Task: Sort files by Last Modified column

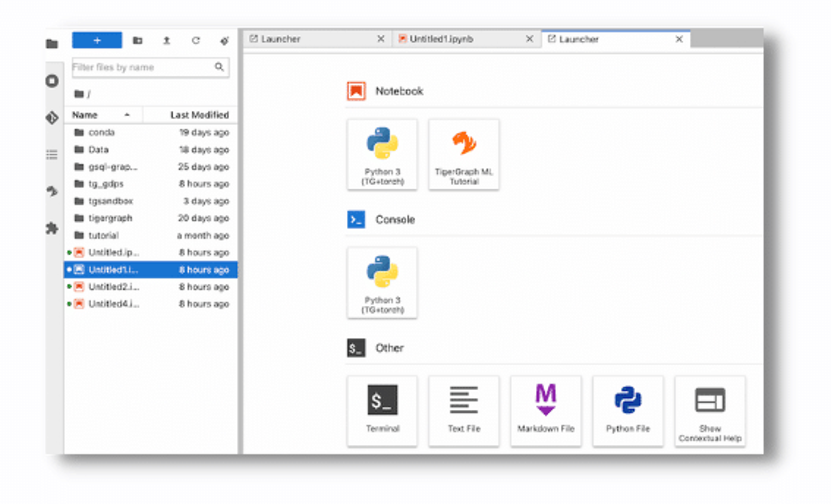Action: click(x=190, y=115)
